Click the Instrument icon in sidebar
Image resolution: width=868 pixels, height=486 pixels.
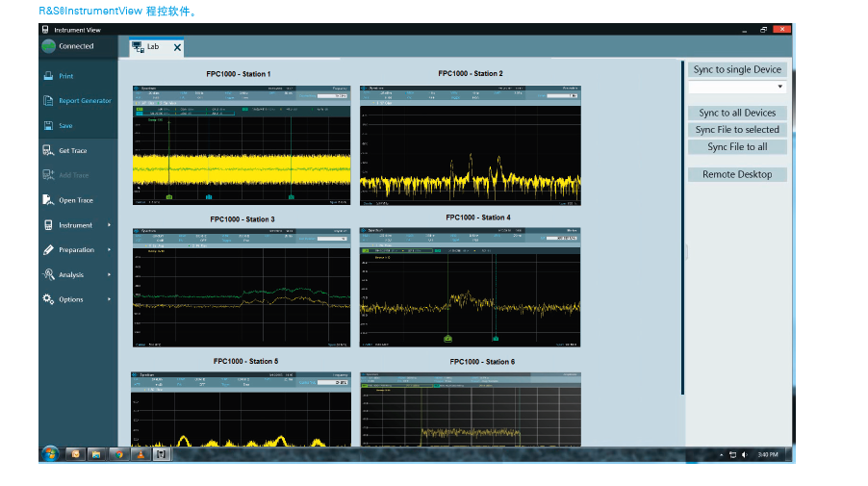pos(49,225)
